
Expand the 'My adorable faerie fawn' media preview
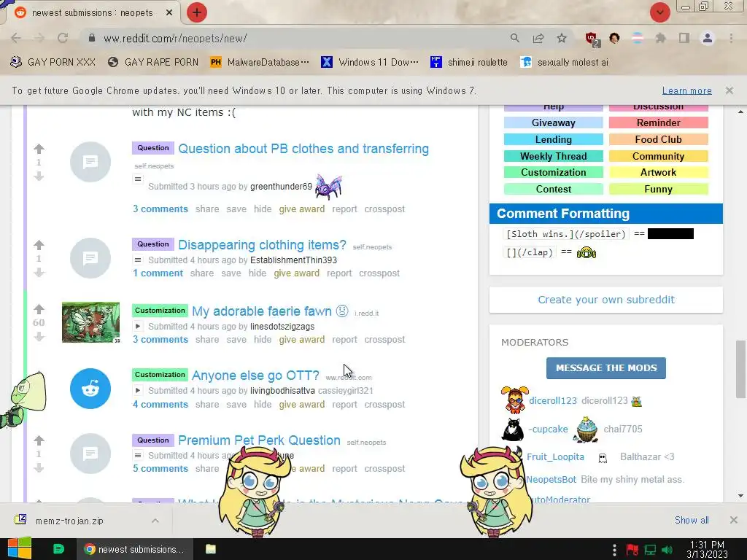pyautogui.click(x=138, y=326)
